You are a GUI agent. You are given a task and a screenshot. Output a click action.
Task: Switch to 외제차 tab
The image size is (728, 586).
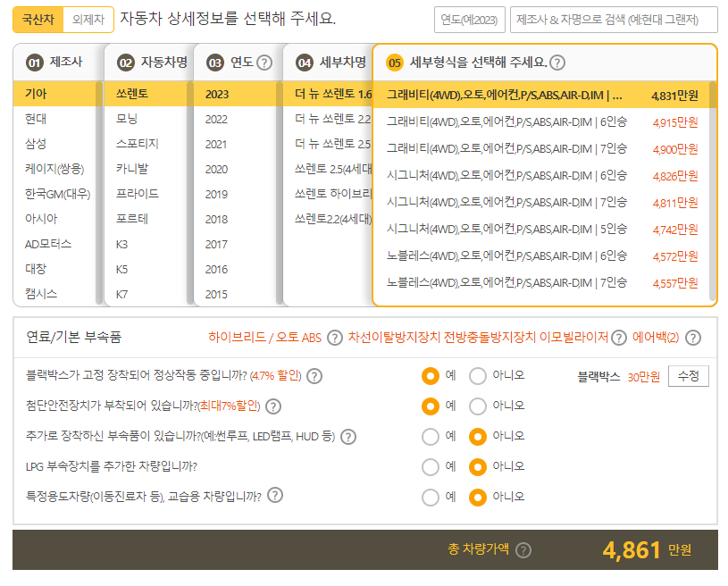[x=88, y=20]
